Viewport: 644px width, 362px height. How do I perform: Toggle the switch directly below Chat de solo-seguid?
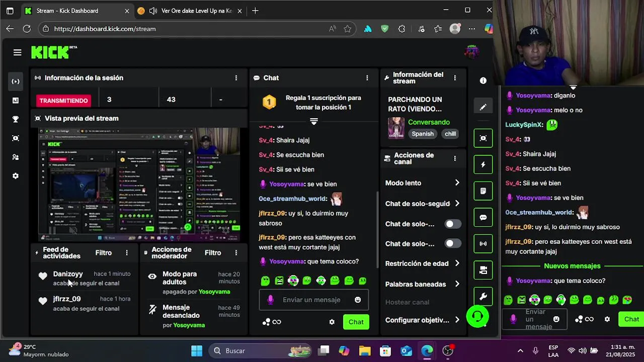coord(453,224)
